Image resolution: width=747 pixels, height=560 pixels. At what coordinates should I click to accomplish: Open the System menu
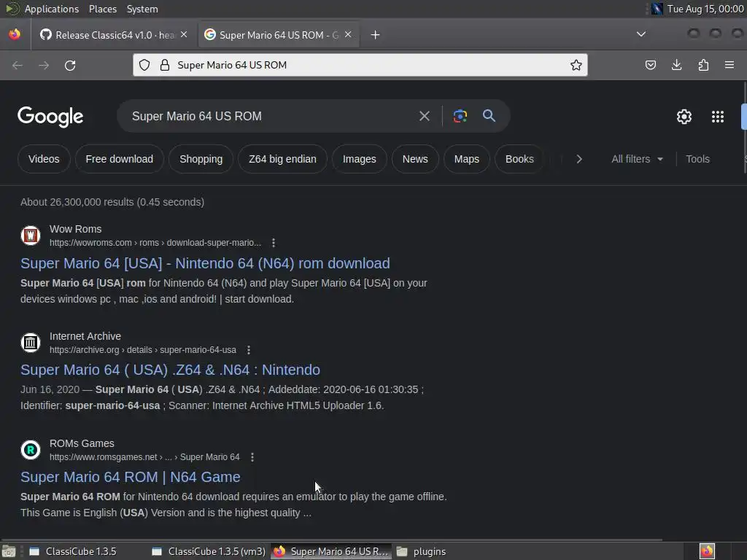tap(142, 9)
